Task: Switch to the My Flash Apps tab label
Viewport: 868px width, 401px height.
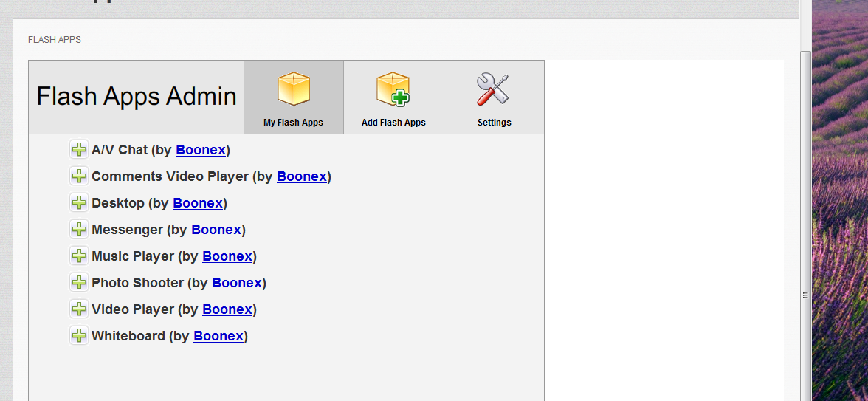Action: tap(293, 123)
